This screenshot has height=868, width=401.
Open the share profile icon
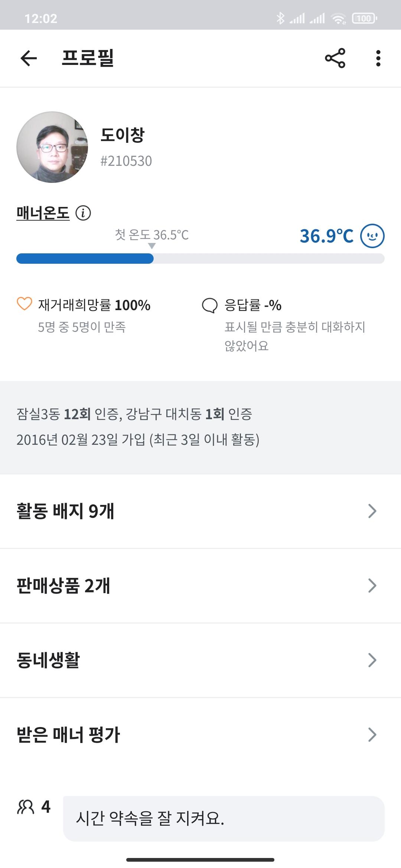point(335,58)
